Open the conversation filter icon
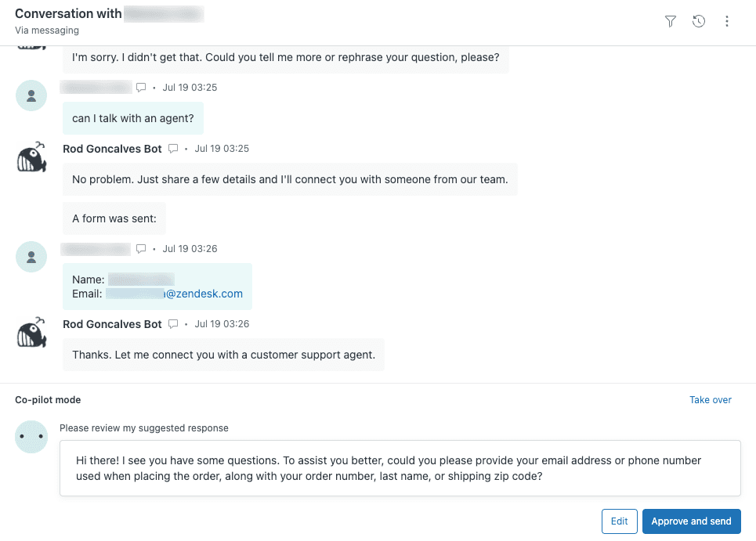 click(671, 21)
